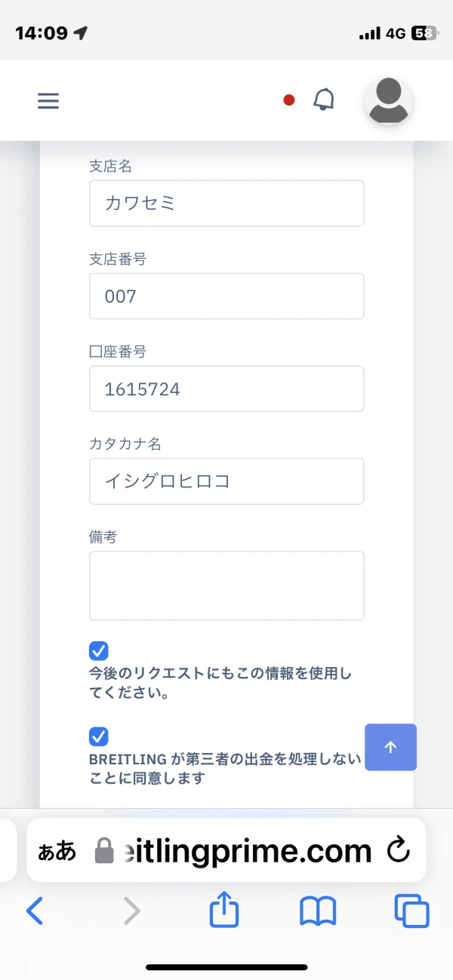Edit the 支店名 field containing カワセミ
The height and width of the screenshot is (980, 453).
226,203
